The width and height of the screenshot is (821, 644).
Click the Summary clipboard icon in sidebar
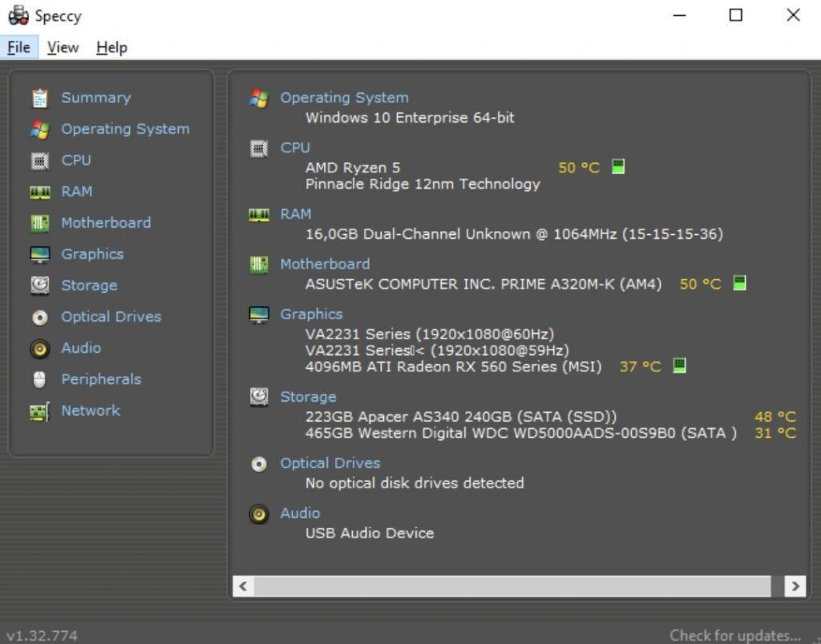[x=40, y=98]
